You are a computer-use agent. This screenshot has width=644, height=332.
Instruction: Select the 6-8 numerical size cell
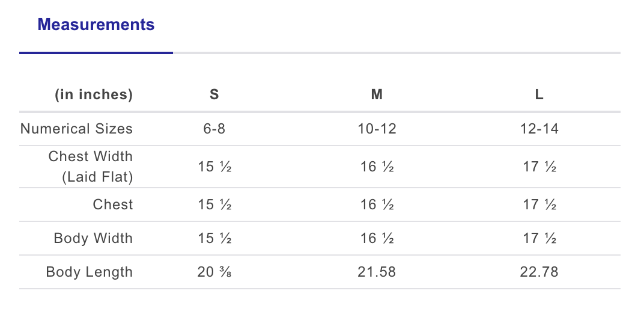point(214,129)
